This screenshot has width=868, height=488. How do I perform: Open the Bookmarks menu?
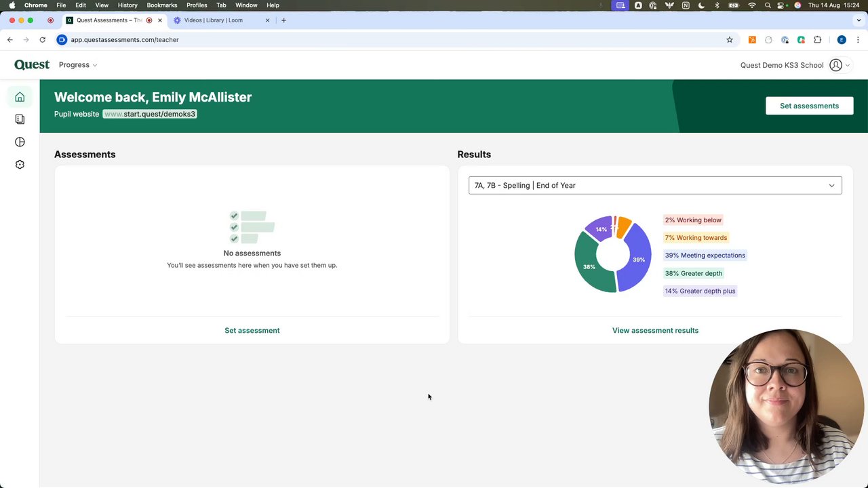pyautogui.click(x=161, y=5)
